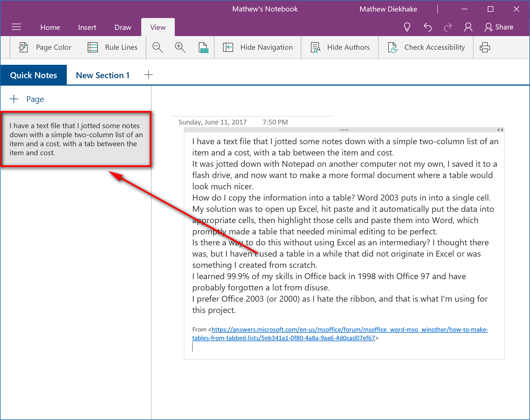Add a new section with plus
Image resolution: width=530 pixels, height=420 pixels.
(x=149, y=75)
